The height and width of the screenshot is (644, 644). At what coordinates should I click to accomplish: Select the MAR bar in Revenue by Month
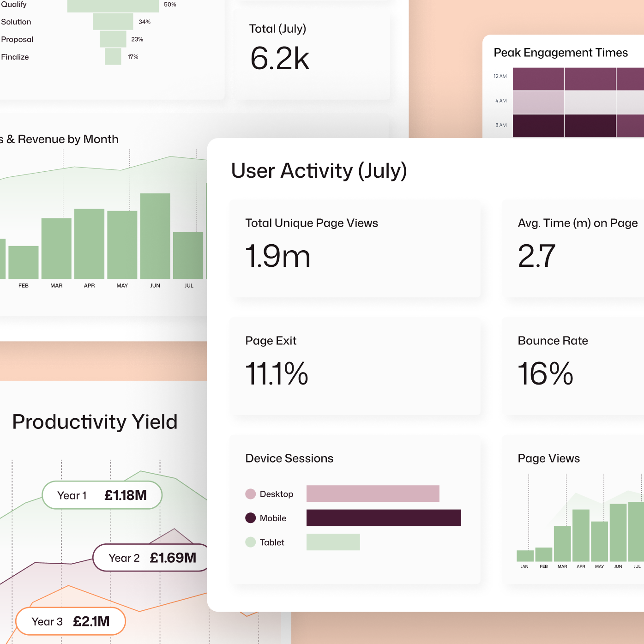point(56,248)
